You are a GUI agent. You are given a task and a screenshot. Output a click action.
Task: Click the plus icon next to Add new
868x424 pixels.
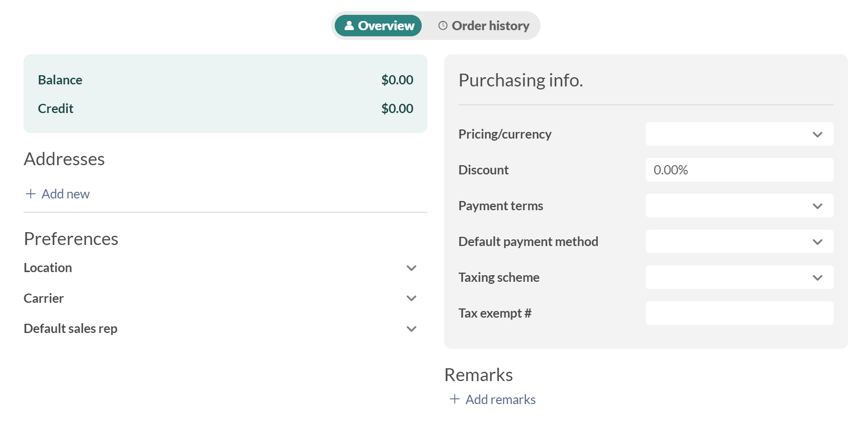click(31, 194)
